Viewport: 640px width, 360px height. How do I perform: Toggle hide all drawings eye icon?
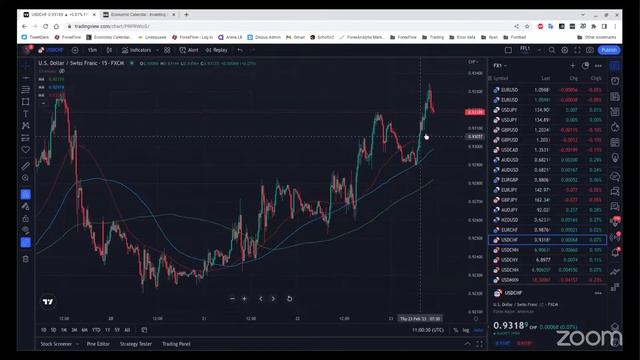pyautogui.click(x=26, y=230)
